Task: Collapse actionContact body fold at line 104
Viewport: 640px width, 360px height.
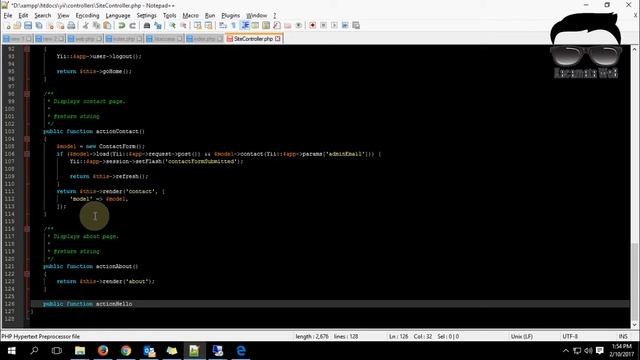Action: [x=27, y=139]
